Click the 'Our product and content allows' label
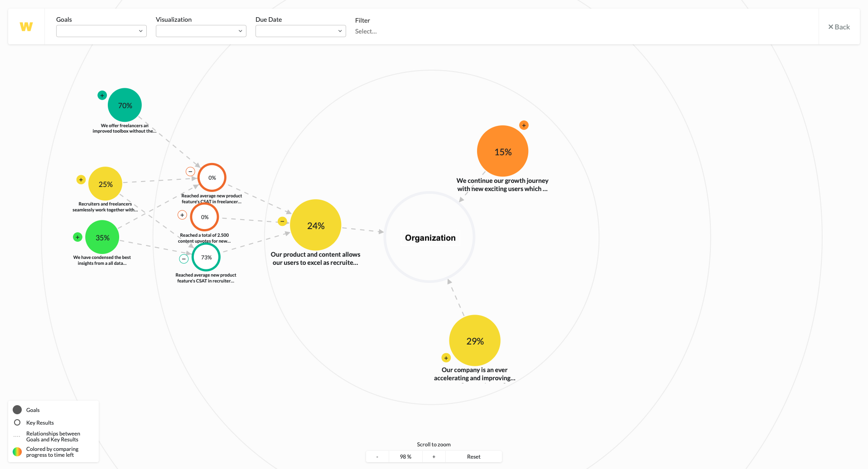Viewport: 868px width, 469px height. tap(315, 258)
